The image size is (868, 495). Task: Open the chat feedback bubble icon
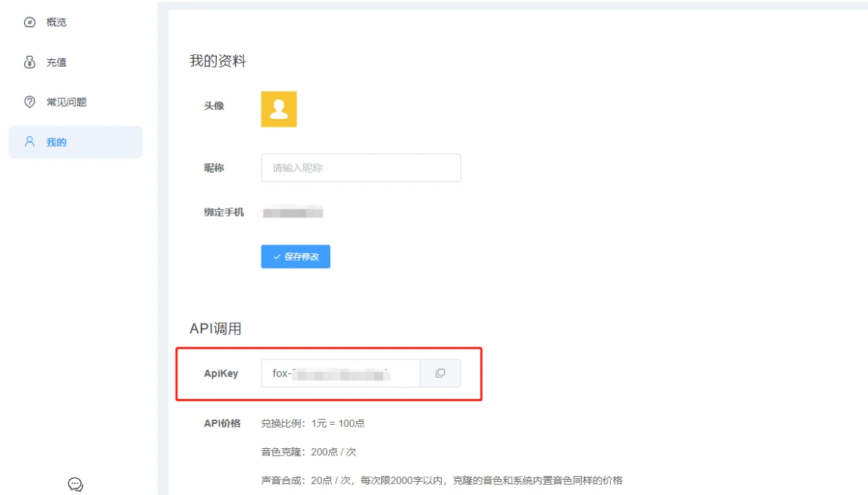(x=75, y=484)
